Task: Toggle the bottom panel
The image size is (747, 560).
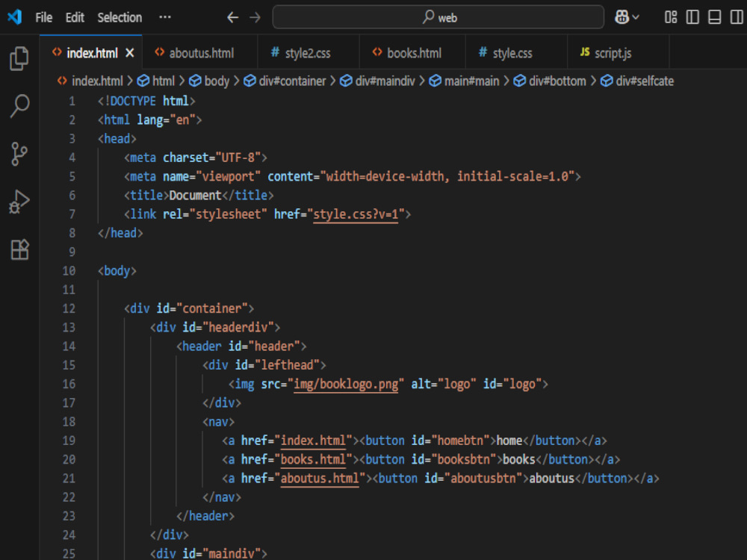Action: [715, 17]
